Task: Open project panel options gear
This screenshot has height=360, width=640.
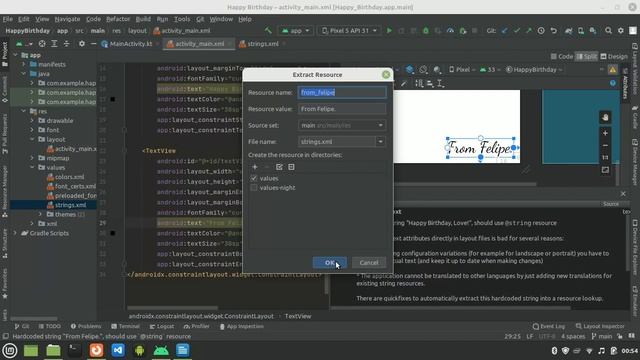Action: (x=82, y=44)
